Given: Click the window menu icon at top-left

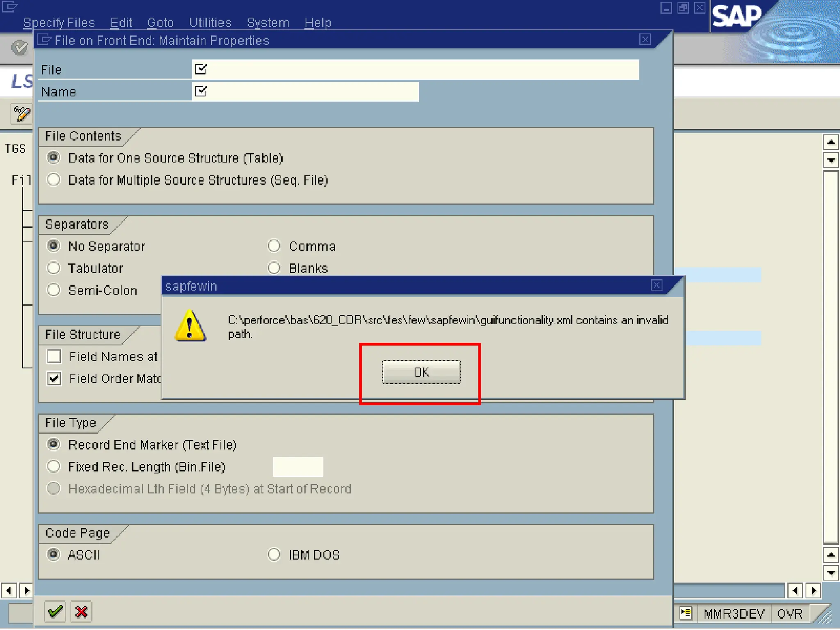Looking at the screenshot, I should (10, 7).
